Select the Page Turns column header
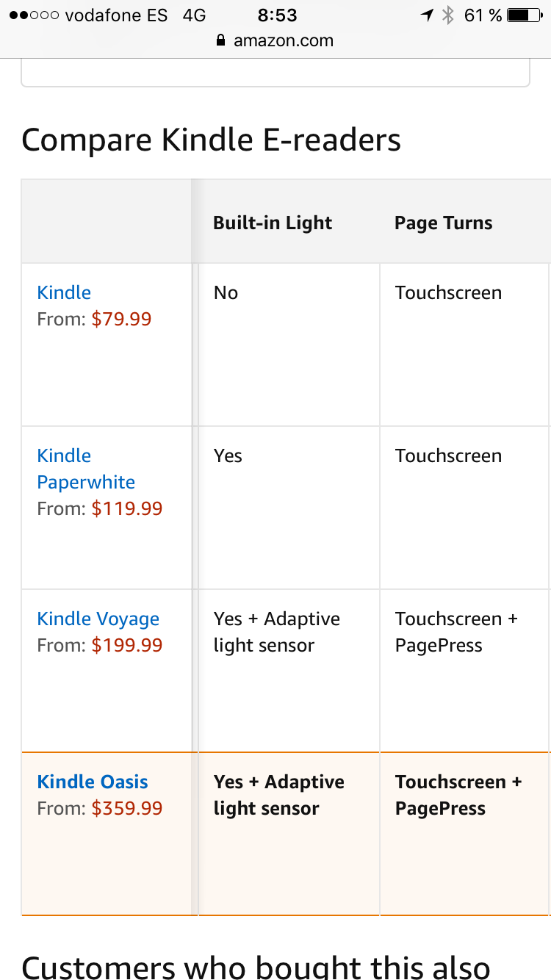The width and height of the screenshot is (551, 980). coord(444,223)
